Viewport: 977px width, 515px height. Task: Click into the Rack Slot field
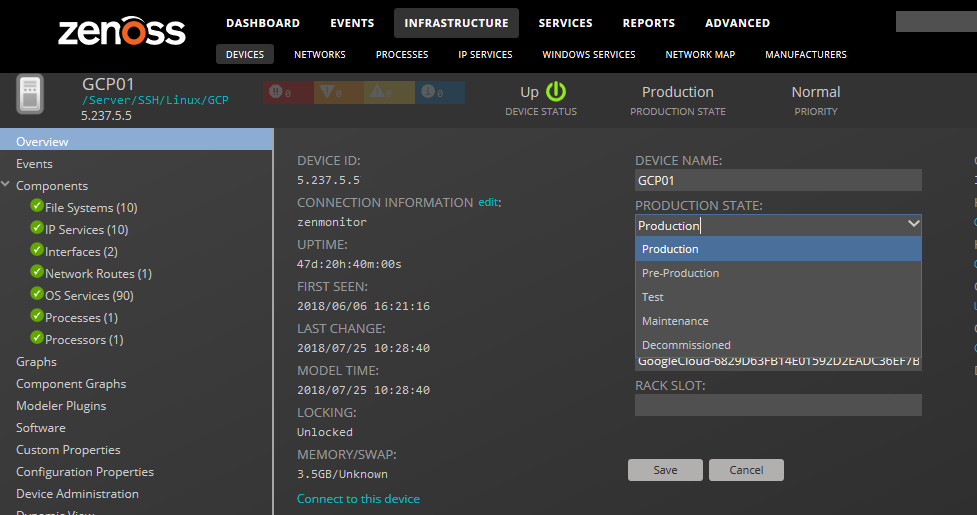coord(778,405)
